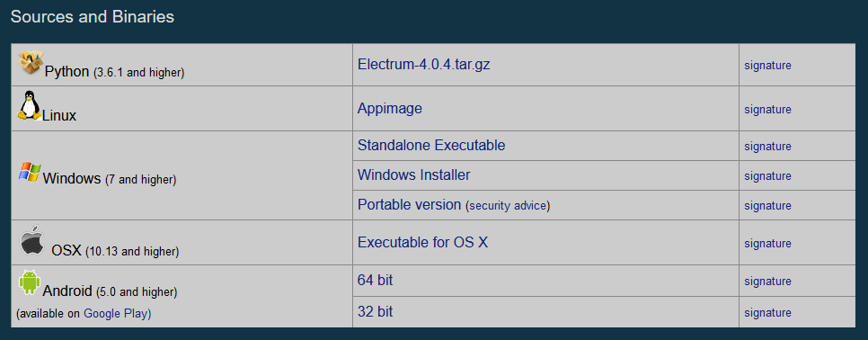868x340 pixels.
Task: Download Executable for OS X
Action: (x=423, y=242)
